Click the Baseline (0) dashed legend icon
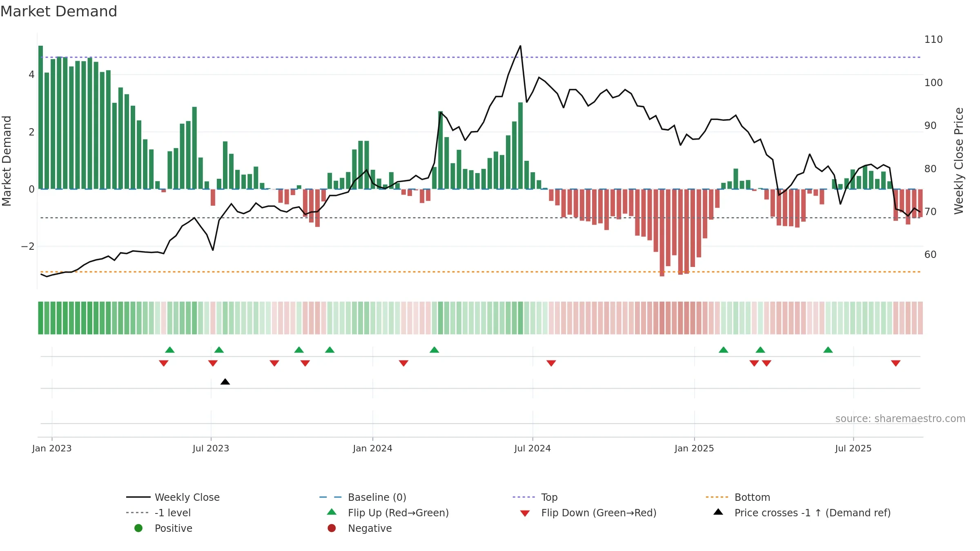980x551 pixels. (330, 497)
